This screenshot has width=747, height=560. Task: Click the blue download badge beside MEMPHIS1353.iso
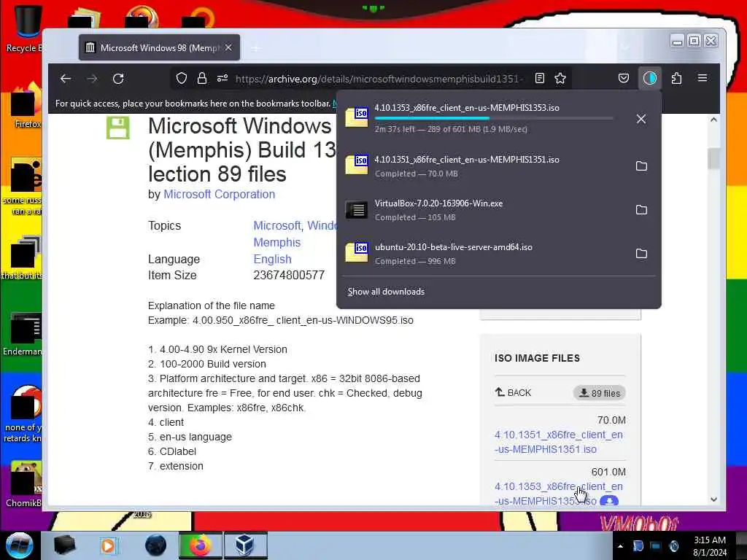coord(609,501)
